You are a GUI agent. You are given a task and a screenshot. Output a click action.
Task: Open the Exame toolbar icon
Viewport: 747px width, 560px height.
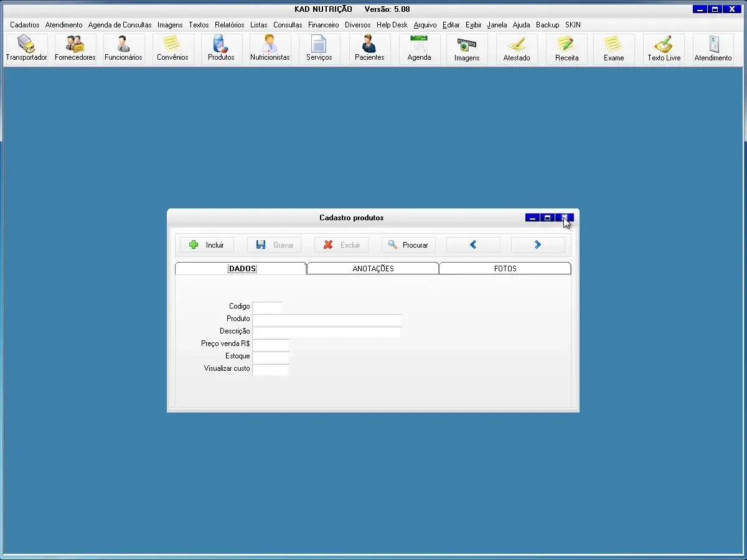[x=614, y=49]
